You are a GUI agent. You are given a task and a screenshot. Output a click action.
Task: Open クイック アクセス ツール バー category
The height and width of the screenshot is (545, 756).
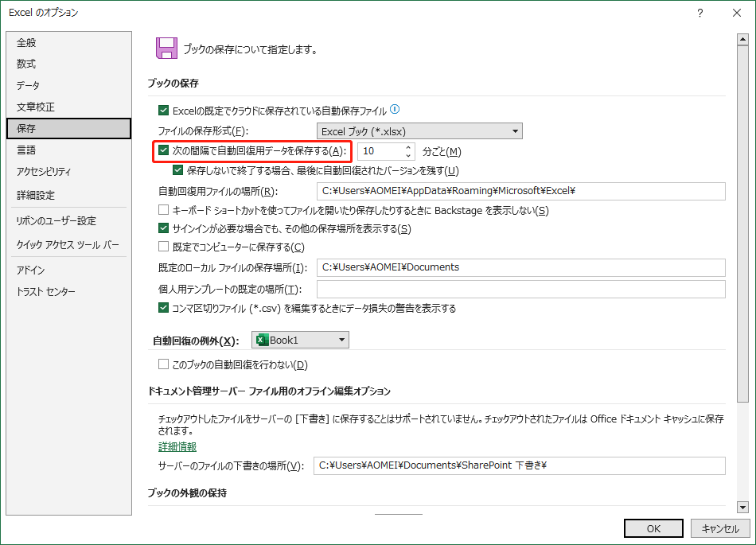coord(68,245)
